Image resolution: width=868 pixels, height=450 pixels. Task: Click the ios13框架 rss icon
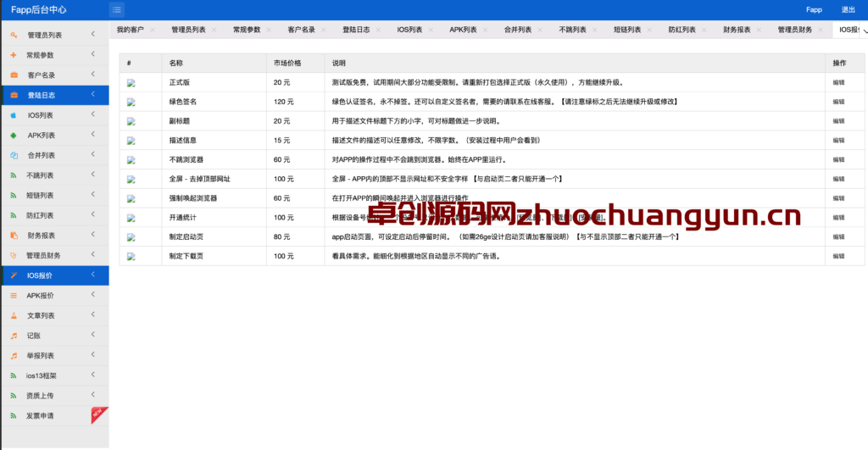[14, 375]
